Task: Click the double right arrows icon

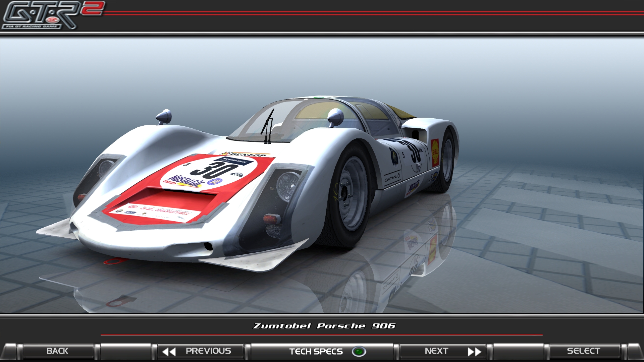Action: tap(475, 352)
